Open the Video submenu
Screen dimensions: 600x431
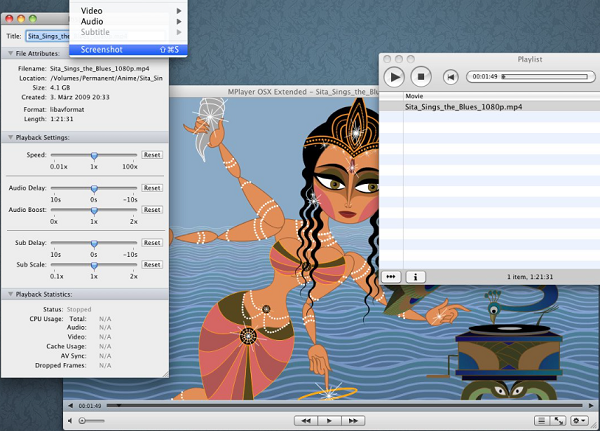[x=128, y=11]
